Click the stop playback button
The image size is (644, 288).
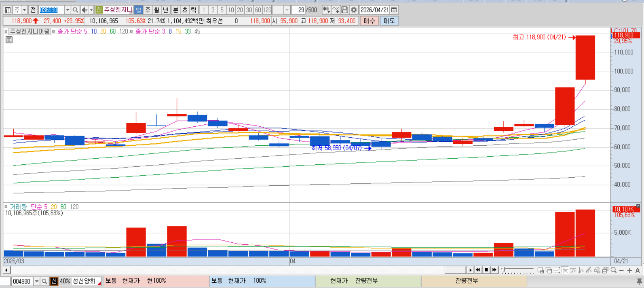coord(486,270)
